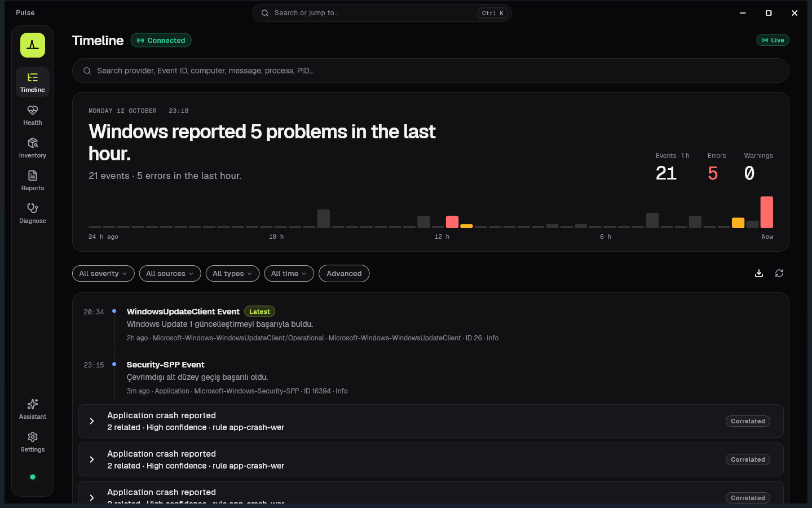Click the Pulse app logo icon

(33, 45)
